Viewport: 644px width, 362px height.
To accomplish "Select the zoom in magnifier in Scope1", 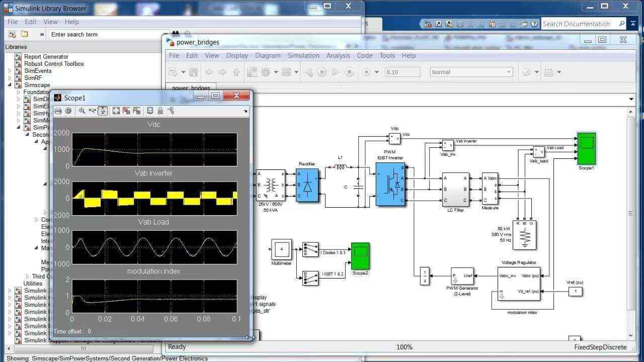I will click(82, 111).
